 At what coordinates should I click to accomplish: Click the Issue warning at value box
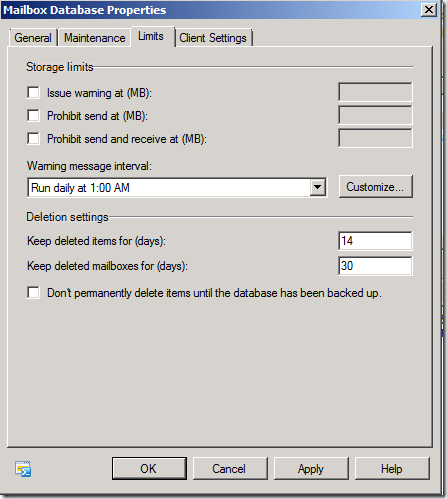375,92
